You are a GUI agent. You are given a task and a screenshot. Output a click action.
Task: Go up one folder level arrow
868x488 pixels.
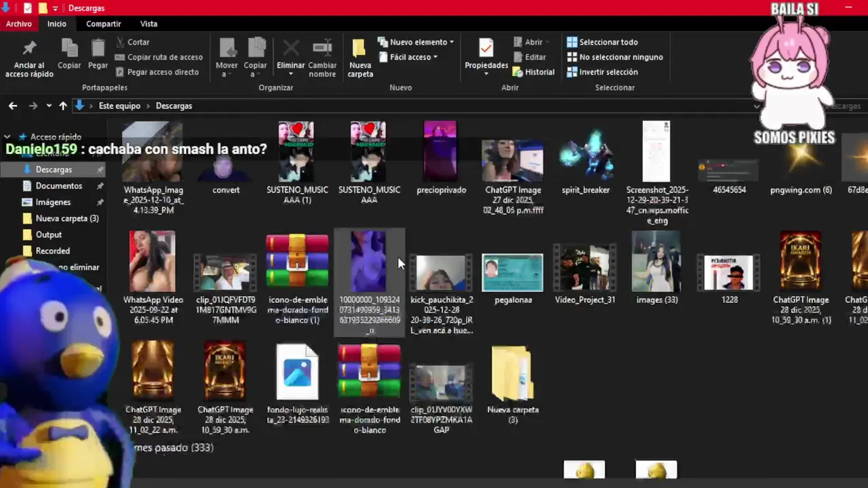(63, 106)
